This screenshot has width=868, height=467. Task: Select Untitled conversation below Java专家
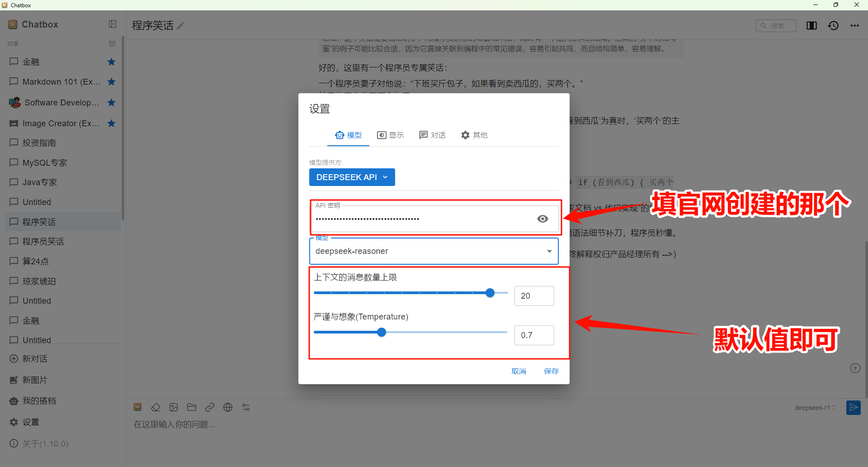(x=62, y=202)
